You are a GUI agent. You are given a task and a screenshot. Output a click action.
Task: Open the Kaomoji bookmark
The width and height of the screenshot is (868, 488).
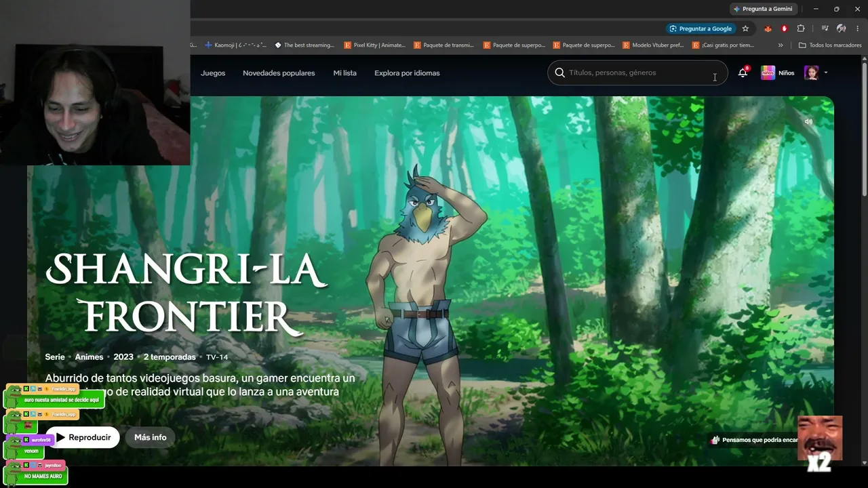point(235,45)
